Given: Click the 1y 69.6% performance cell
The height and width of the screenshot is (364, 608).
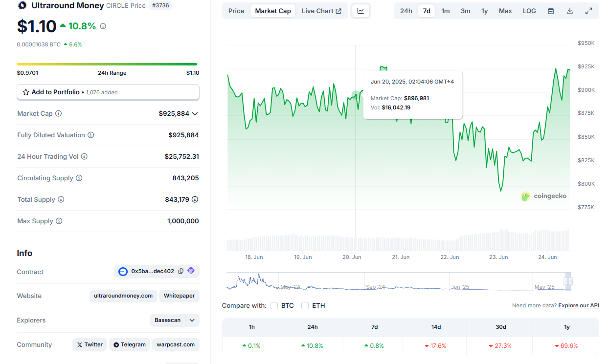Looking at the screenshot, I should tap(566, 346).
